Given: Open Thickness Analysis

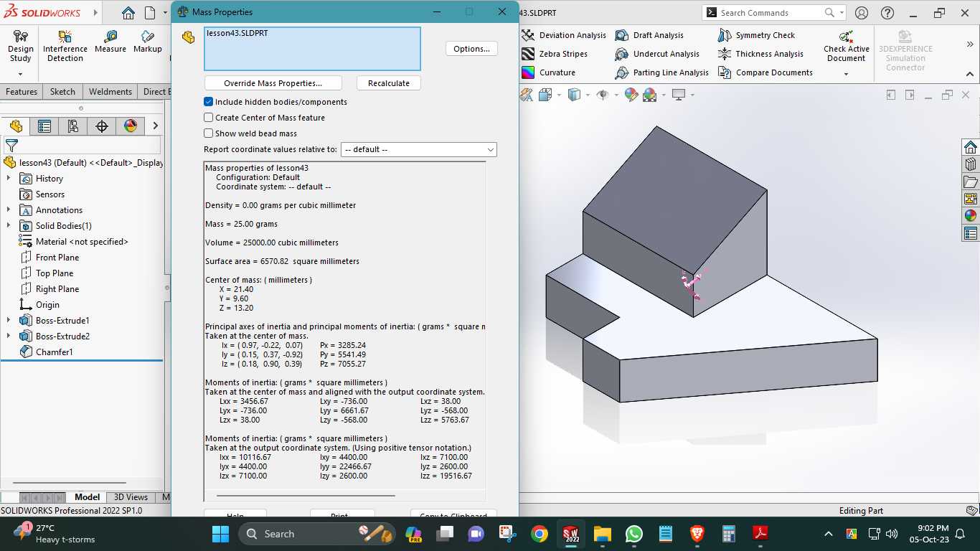Looking at the screenshot, I should [760, 54].
